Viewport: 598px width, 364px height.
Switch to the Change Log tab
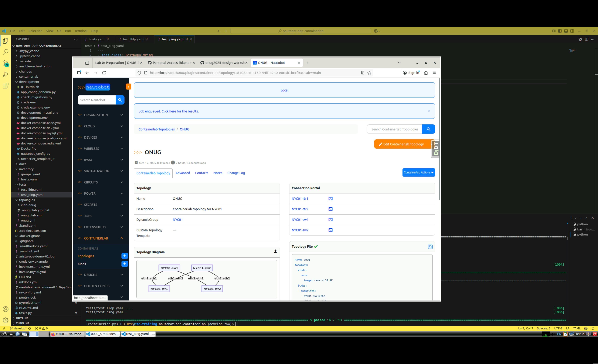click(236, 173)
